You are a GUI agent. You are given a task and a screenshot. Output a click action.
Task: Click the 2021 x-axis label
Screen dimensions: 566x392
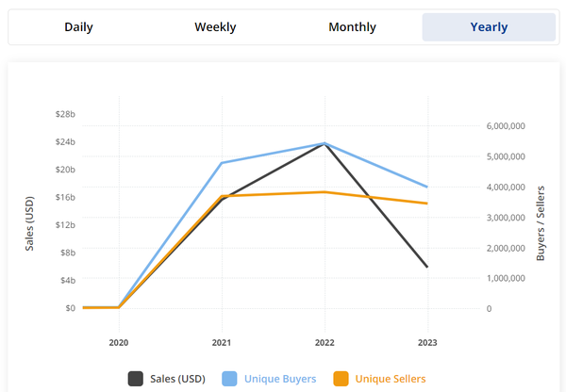click(222, 342)
